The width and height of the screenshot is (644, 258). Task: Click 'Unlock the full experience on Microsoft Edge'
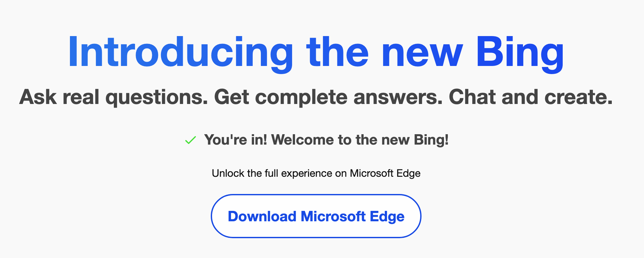(x=316, y=173)
